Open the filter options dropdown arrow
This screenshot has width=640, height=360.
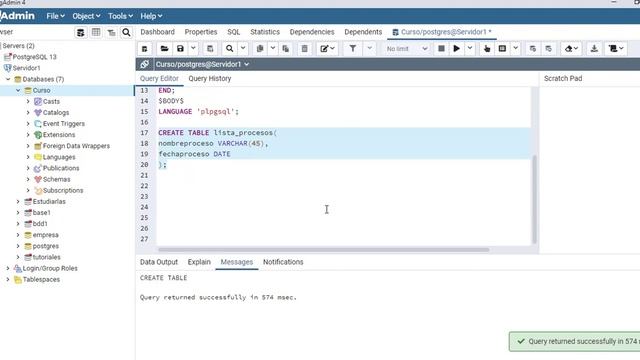[369, 49]
